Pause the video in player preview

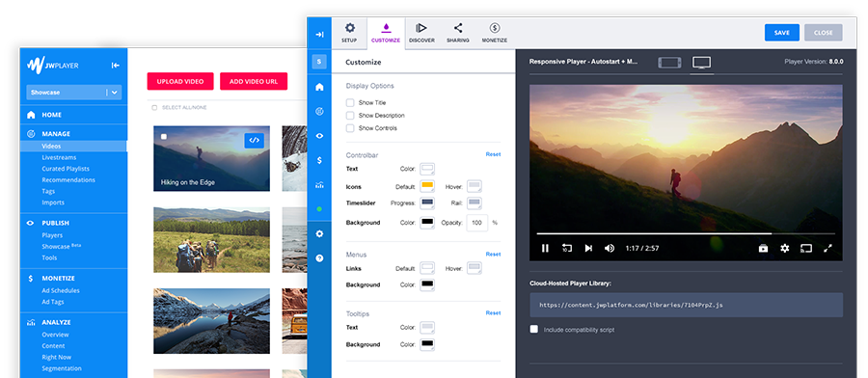[x=545, y=249]
